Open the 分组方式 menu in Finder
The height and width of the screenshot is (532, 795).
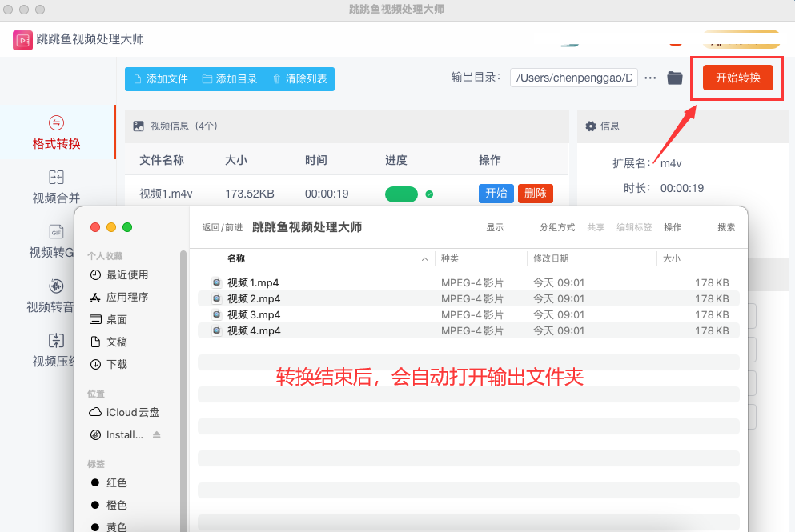click(557, 227)
